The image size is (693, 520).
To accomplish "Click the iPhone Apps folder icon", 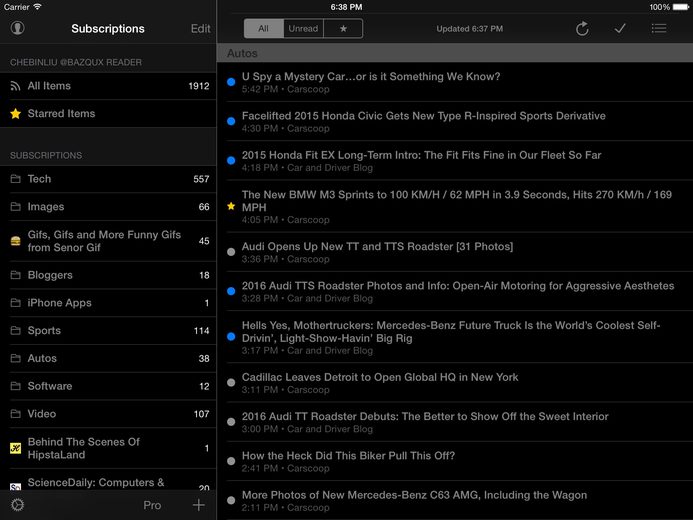I will [15, 303].
